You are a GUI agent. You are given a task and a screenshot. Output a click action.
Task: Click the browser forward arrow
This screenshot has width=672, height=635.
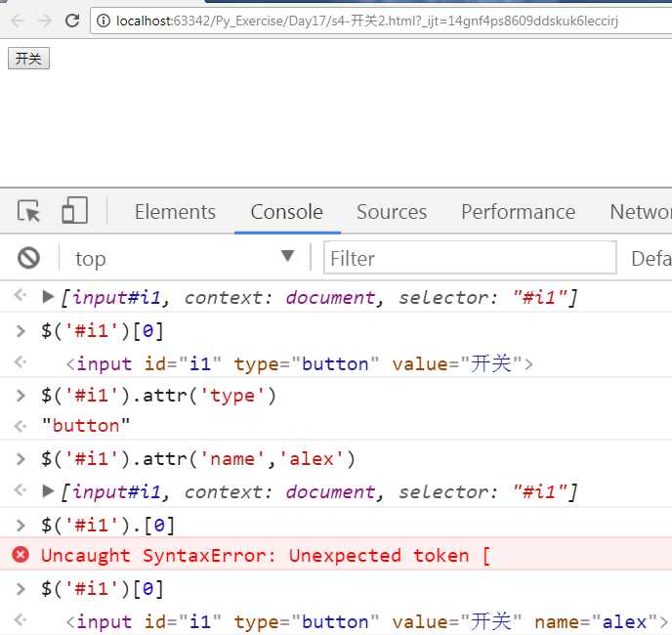pos(45,21)
